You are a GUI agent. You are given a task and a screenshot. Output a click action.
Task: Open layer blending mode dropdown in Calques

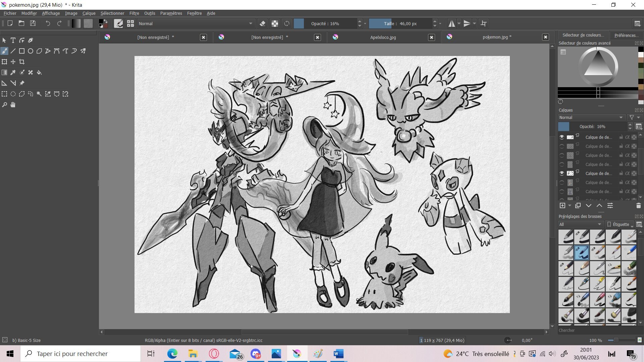coord(591,117)
